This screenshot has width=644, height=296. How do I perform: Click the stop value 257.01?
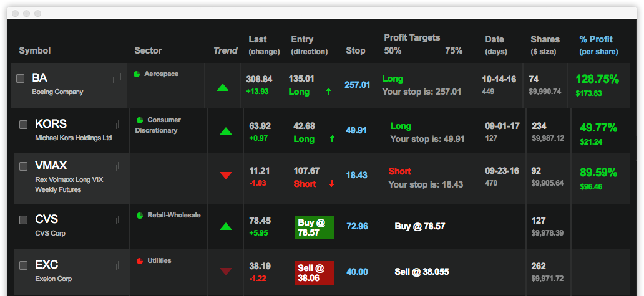[x=358, y=85]
